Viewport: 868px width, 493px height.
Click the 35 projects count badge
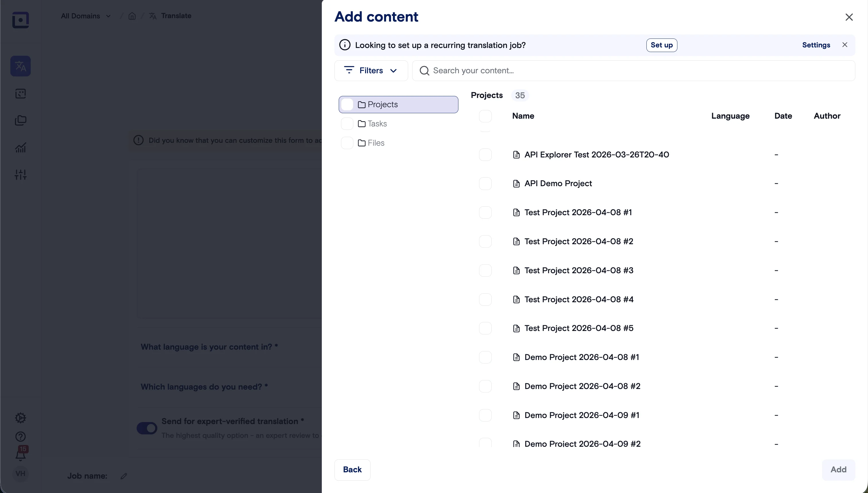click(520, 95)
